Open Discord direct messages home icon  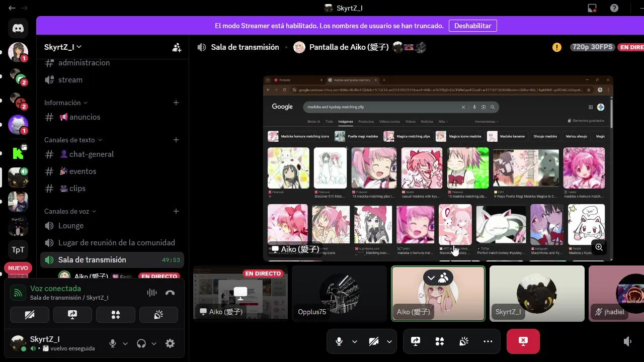click(18, 28)
